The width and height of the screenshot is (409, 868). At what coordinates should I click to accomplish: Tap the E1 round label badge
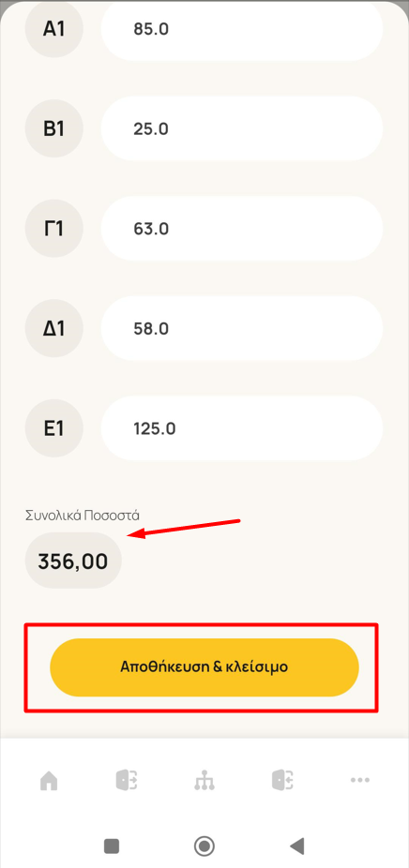pos(54,428)
